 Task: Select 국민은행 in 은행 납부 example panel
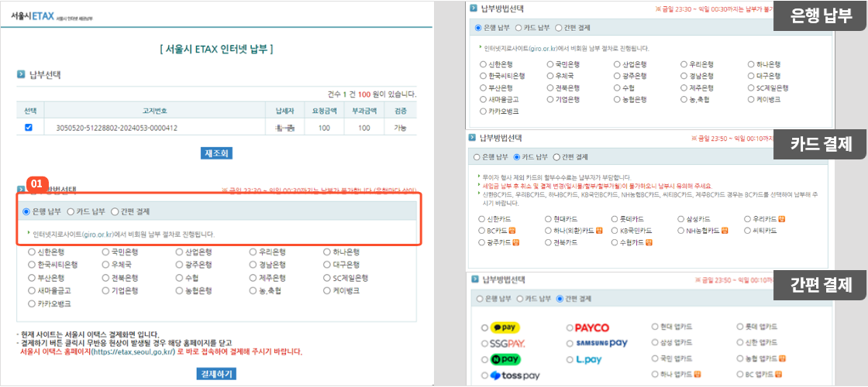[550, 64]
